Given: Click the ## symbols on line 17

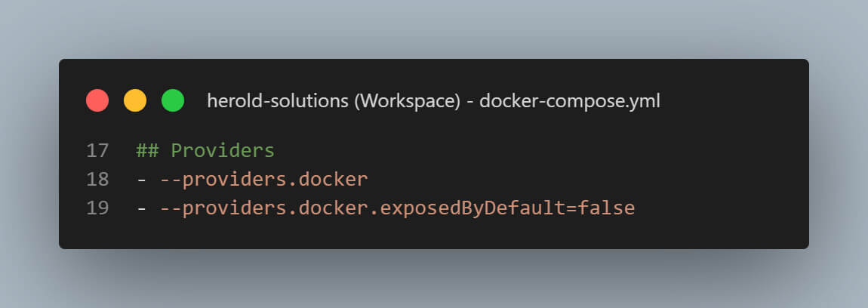Looking at the screenshot, I should 147,151.
